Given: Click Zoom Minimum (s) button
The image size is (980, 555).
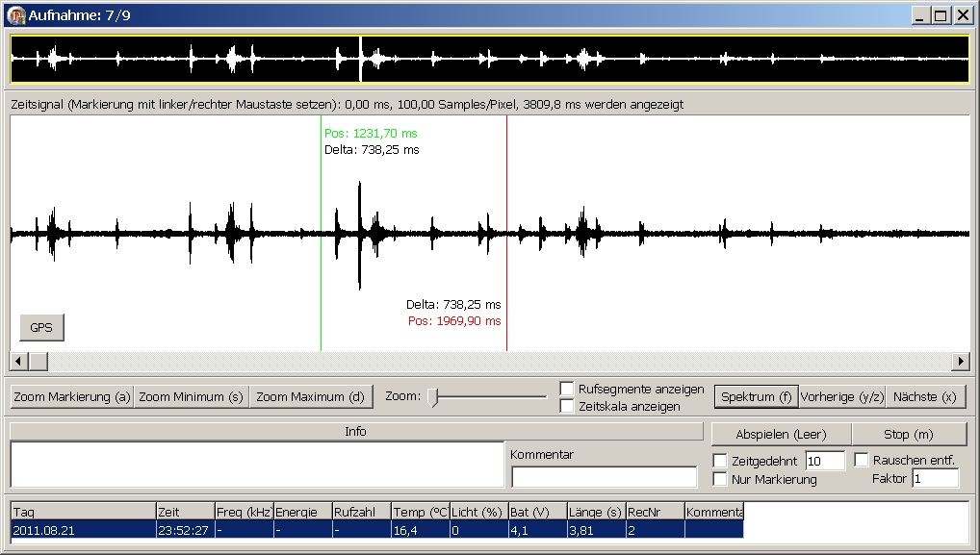Looking at the screenshot, I should tap(191, 396).
